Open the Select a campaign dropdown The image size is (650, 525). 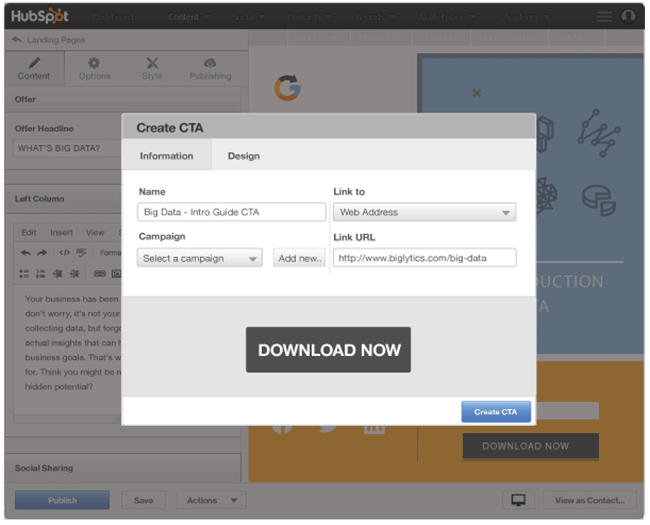[x=200, y=258]
